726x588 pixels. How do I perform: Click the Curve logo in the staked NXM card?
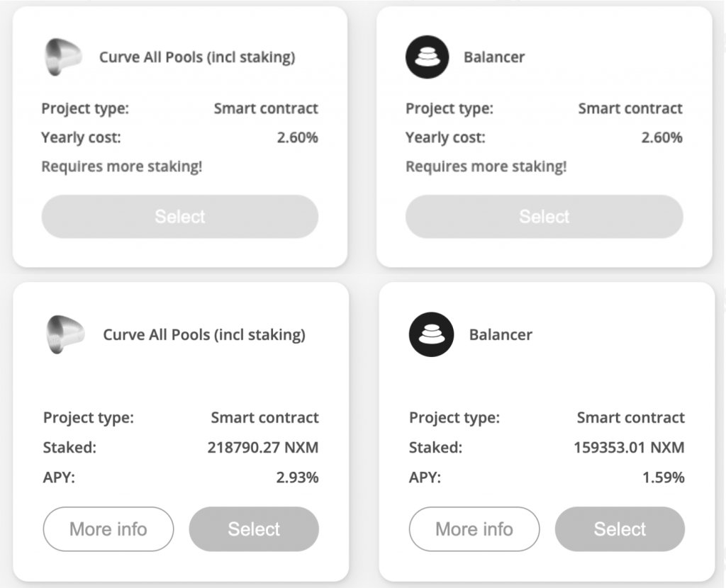point(65,334)
